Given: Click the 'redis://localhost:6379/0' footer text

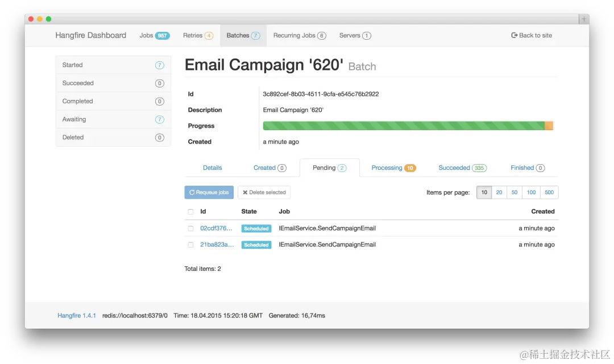Looking at the screenshot, I should pyautogui.click(x=135, y=316).
